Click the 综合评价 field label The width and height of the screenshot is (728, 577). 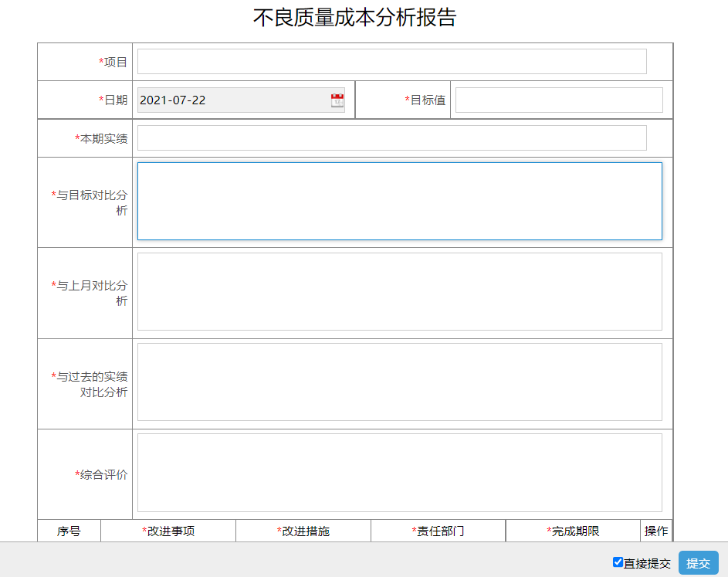[101, 474]
